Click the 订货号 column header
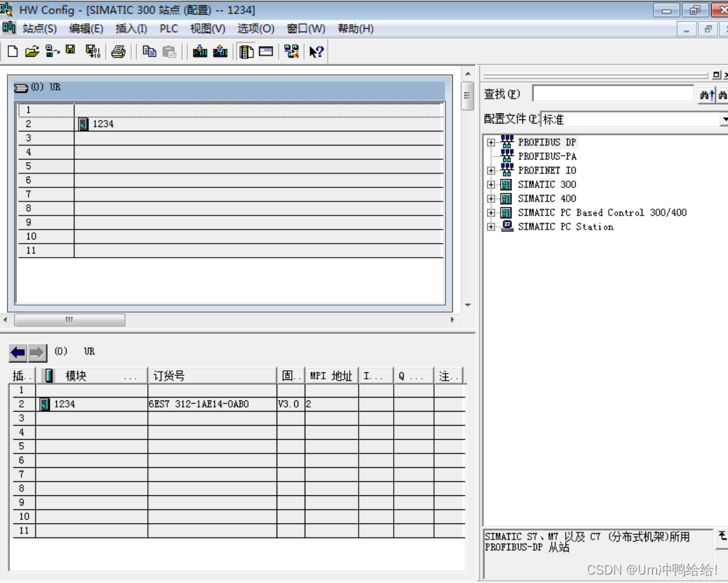The image size is (728, 583). click(212, 376)
